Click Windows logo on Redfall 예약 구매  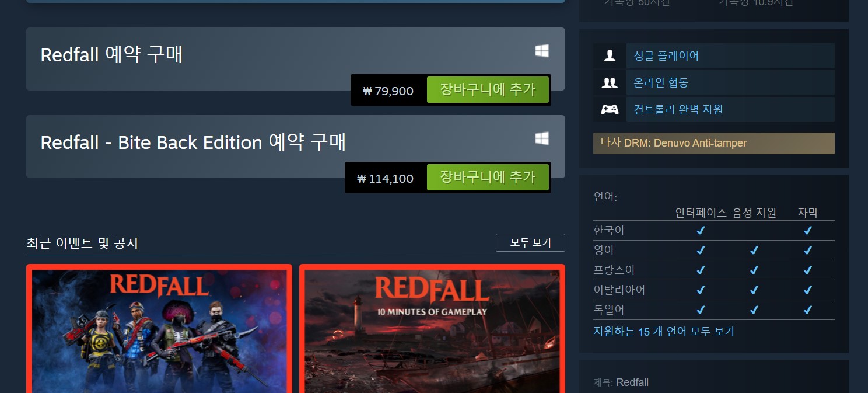tap(542, 51)
